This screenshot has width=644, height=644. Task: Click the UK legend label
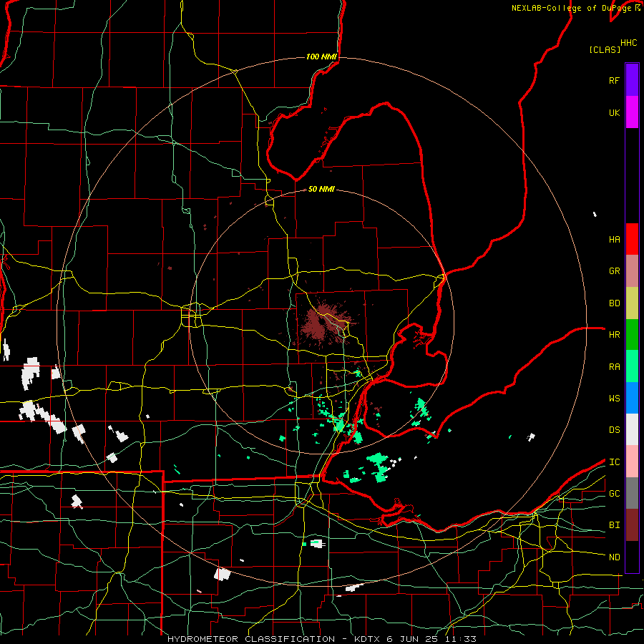pyautogui.click(x=615, y=112)
